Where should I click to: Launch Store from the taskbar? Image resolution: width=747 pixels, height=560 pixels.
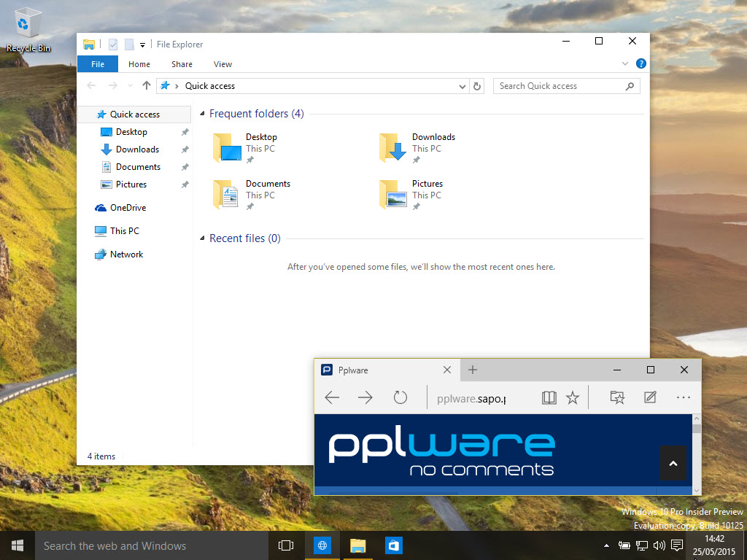393,545
